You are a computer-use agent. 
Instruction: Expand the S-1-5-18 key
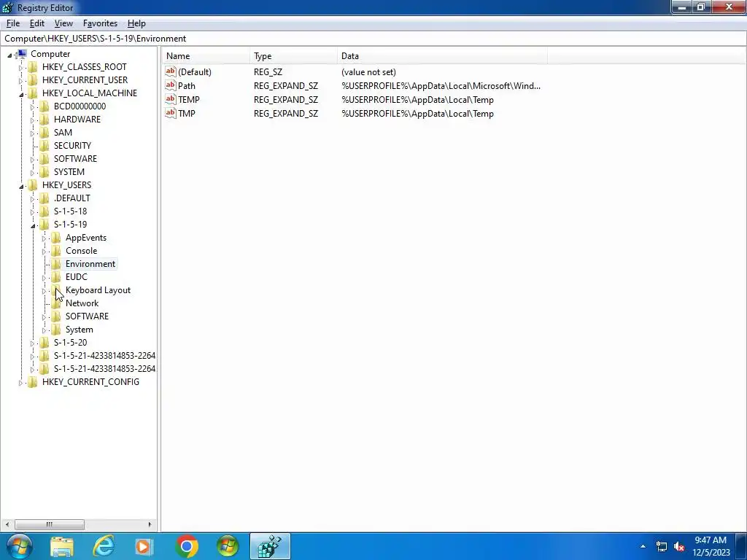click(x=32, y=212)
